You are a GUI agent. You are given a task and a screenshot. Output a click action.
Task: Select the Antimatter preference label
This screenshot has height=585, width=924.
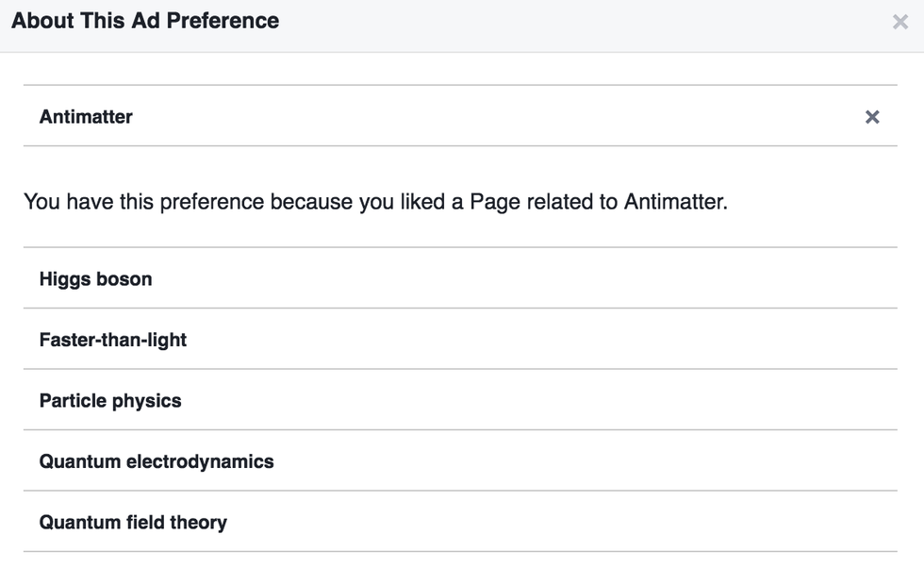point(86,117)
